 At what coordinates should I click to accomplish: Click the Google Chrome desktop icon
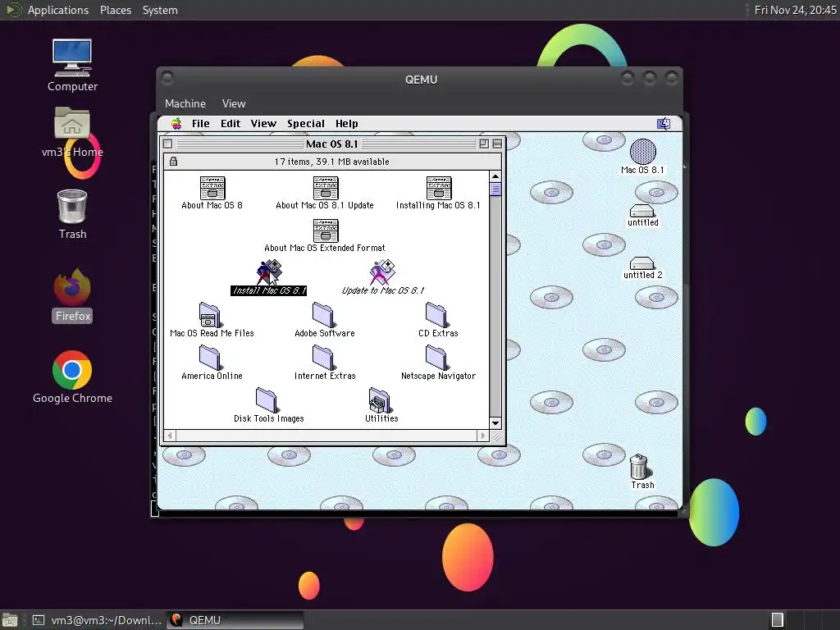tap(72, 370)
